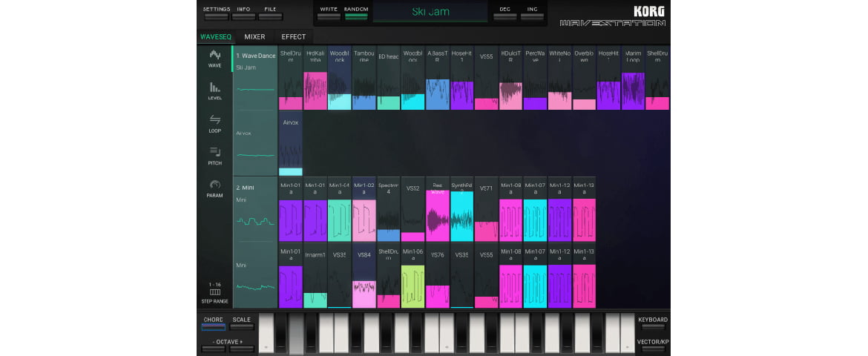Image resolution: width=868 pixels, height=356 pixels.
Task: Select the Min1-04a wave step
Action: pos(339,209)
